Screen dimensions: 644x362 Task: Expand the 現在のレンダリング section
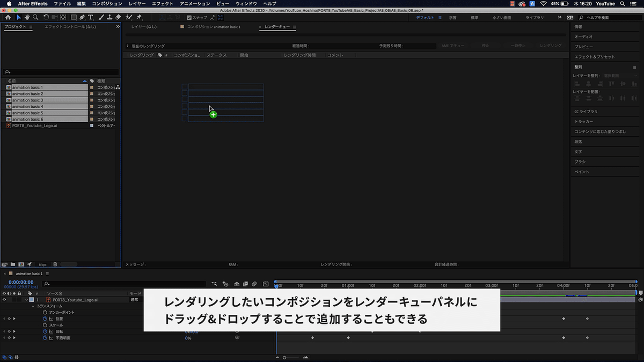pyautogui.click(x=127, y=46)
